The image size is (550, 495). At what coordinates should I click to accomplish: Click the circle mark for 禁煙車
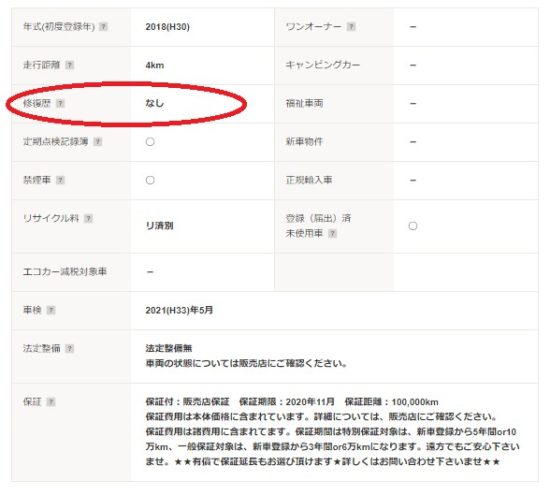pyautogui.click(x=150, y=180)
